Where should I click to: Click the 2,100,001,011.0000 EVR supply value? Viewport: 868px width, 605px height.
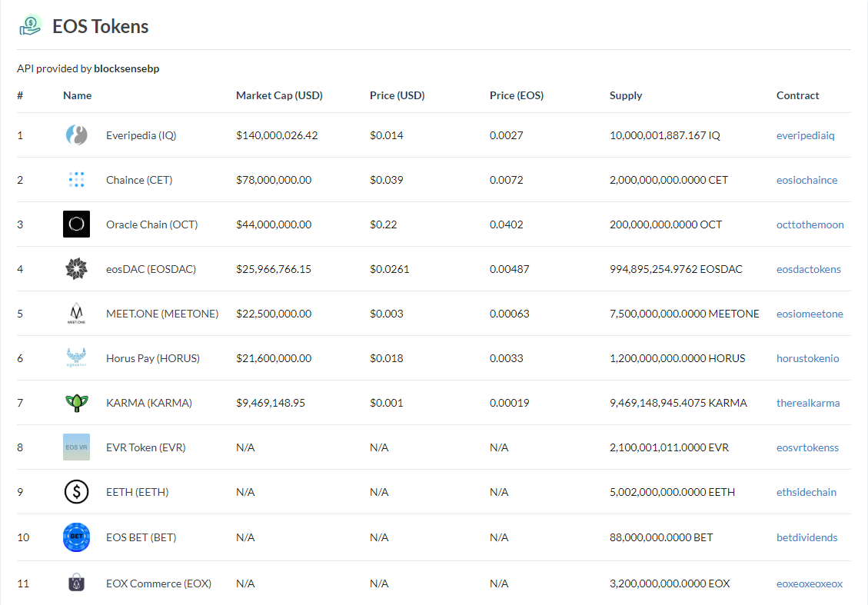coord(669,447)
